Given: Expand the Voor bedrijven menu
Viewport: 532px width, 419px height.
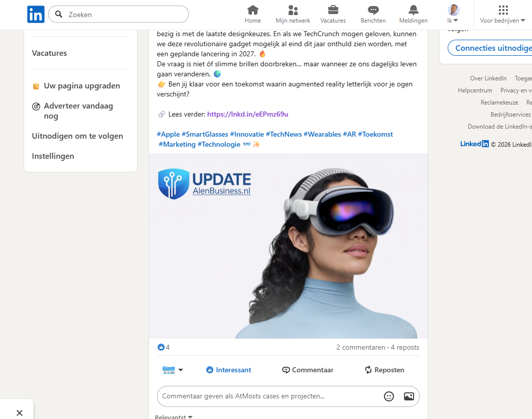Looking at the screenshot, I should tap(502, 15).
